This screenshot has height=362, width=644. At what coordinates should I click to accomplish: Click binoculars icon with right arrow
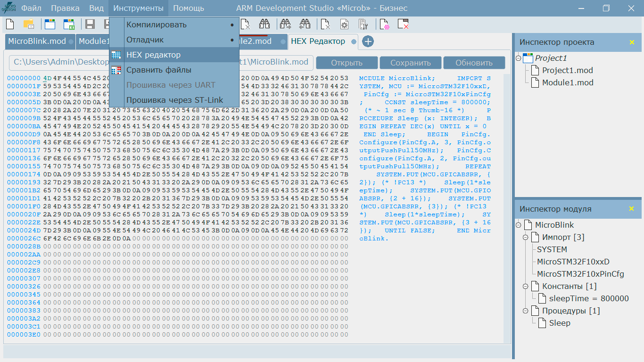tap(285, 25)
